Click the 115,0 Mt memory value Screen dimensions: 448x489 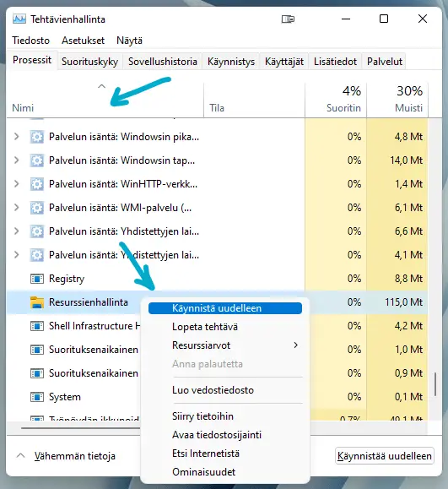pos(403,302)
